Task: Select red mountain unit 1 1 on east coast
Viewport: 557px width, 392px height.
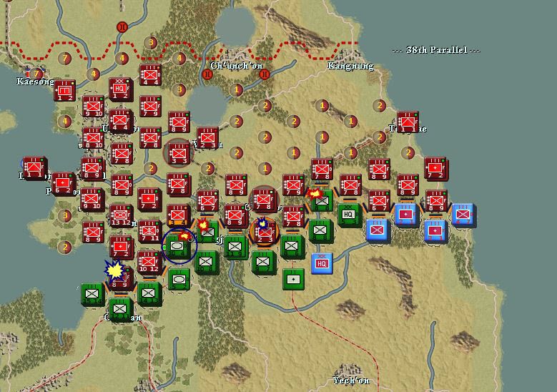Action: point(408,122)
